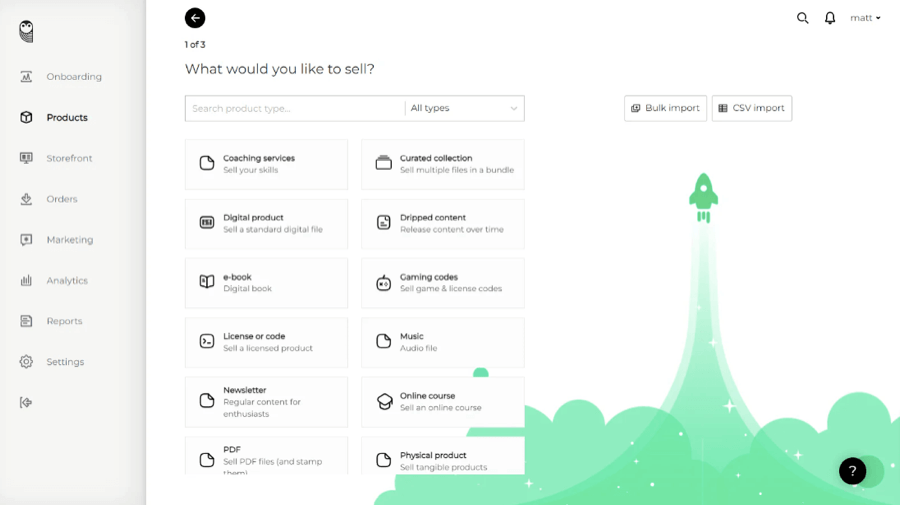The height and width of the screenshot is (505, 900).
Task: Click the Online course graduation cap icon
Action: [x=383, y=401]
